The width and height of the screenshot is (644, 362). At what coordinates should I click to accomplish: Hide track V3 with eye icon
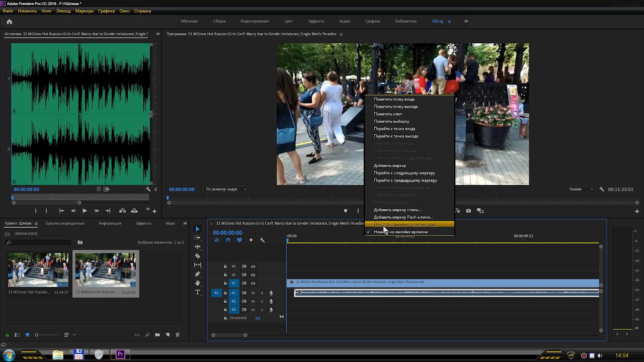pyautogui.click(x=253, y=266)
